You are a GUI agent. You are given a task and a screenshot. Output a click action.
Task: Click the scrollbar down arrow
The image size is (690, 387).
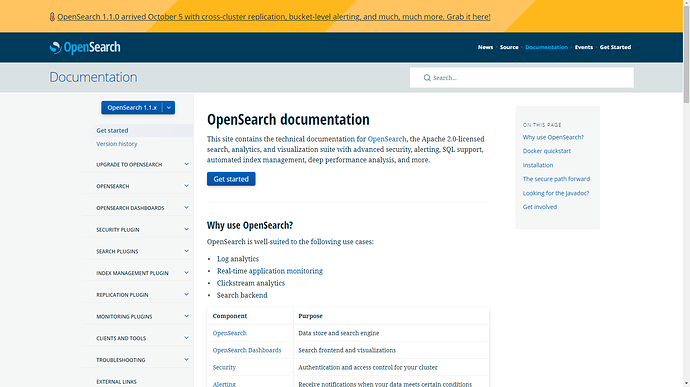(686, 383)
